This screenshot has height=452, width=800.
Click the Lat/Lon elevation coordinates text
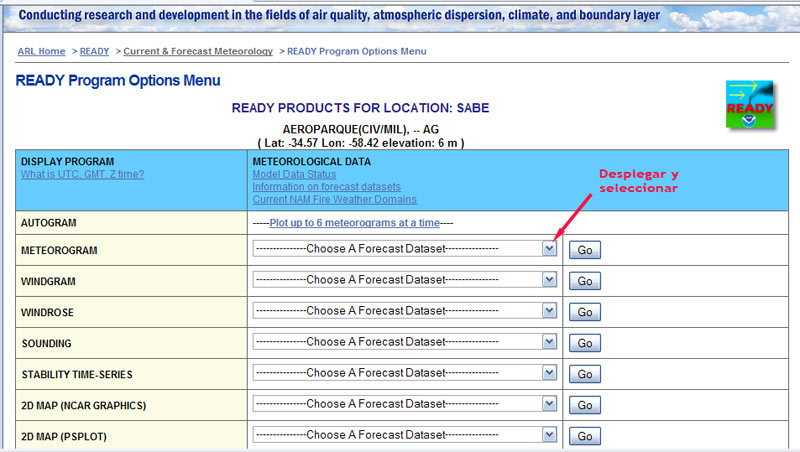pos(361,143)
